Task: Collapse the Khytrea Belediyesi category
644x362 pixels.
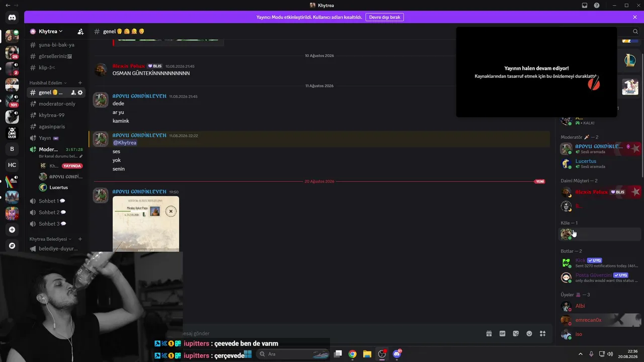Action: [x=50, y=239]
